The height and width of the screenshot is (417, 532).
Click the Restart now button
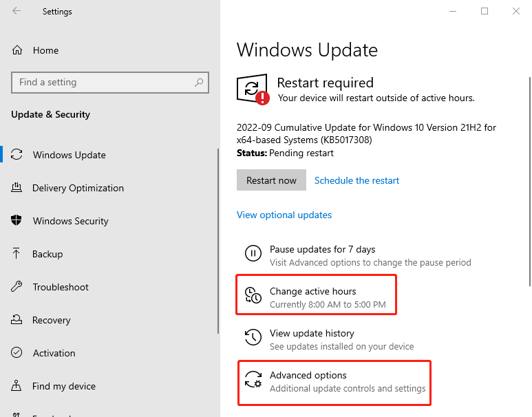pyautogui.click(x=271, y=180)
